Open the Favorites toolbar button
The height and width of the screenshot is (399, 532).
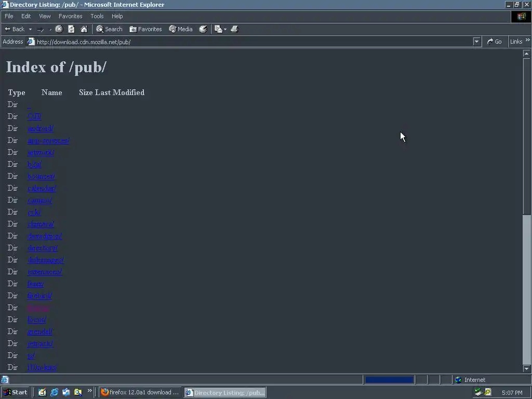tap(145, 29)
